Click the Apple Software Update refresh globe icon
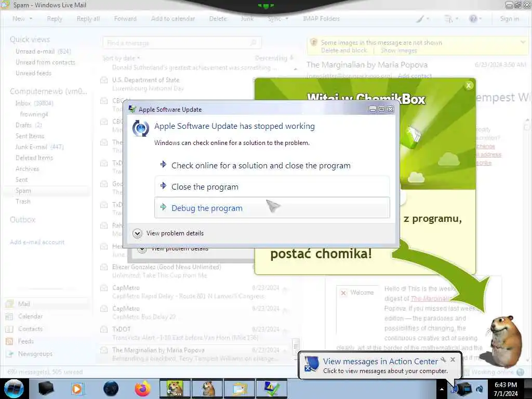 coord(140,128)
